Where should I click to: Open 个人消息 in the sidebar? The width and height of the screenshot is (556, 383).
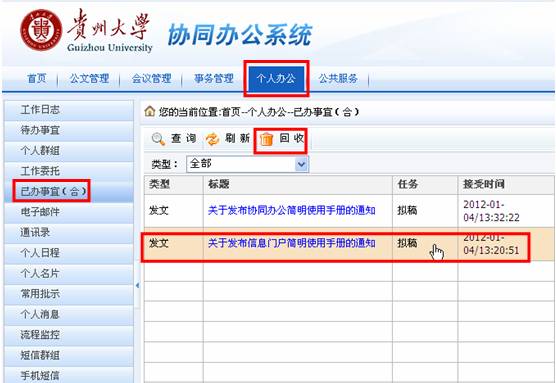tap(69, 314)
